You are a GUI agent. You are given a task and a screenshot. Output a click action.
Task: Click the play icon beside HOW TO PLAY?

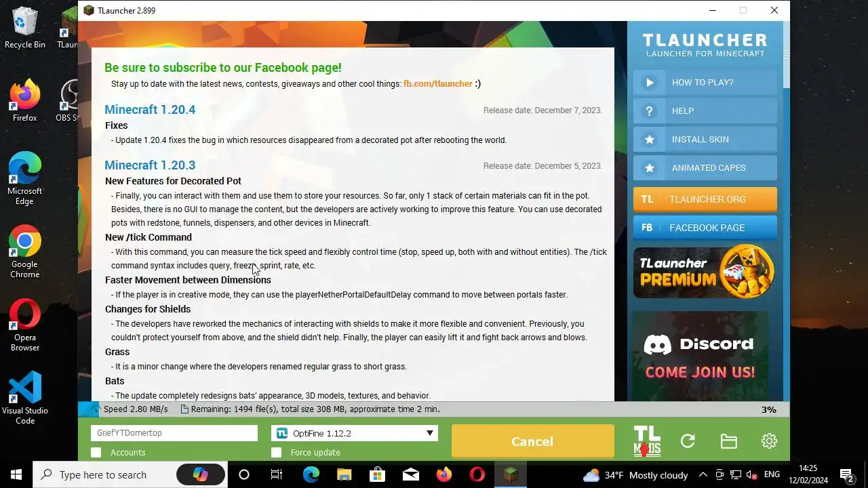650,83
